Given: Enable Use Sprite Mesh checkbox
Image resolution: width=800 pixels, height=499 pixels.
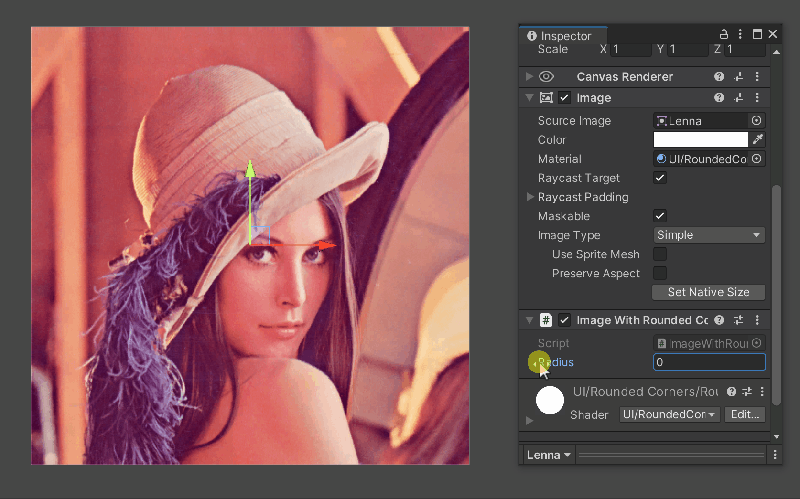Looking at the screenshot, I should pyautogui.click(x=660, y=254).
